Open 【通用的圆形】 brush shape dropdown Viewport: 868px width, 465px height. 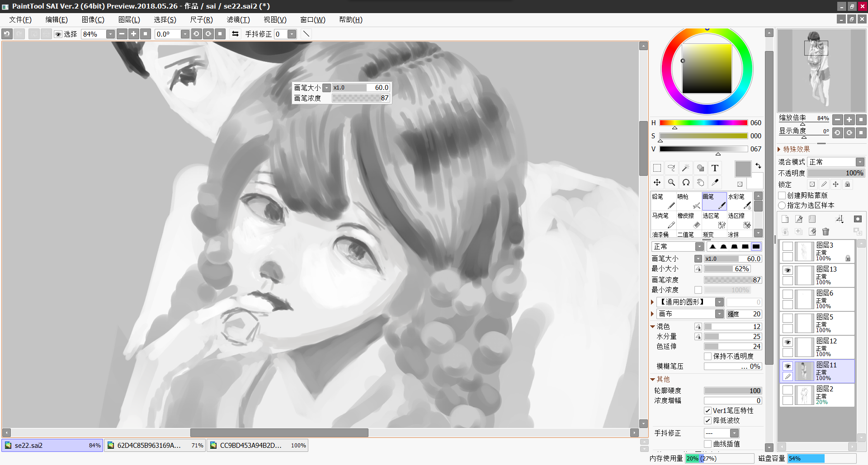coord(719,302)
